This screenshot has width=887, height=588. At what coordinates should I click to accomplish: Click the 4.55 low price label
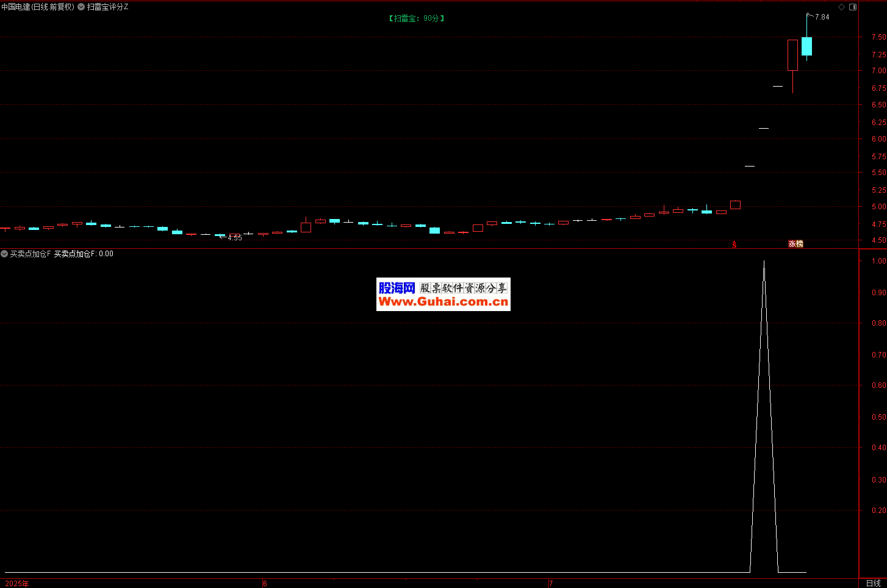(x=235, y=238)
